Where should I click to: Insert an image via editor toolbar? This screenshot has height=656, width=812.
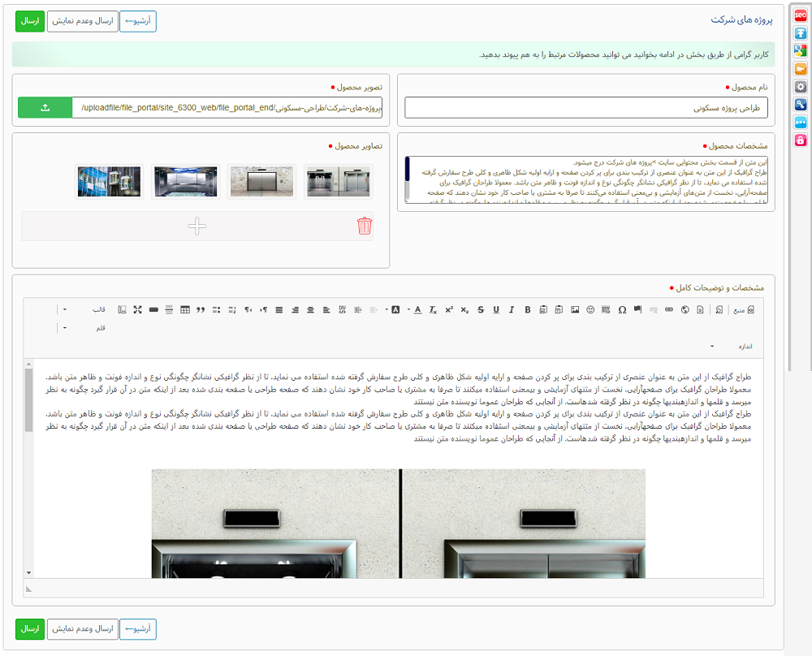[x=575, y=309]
